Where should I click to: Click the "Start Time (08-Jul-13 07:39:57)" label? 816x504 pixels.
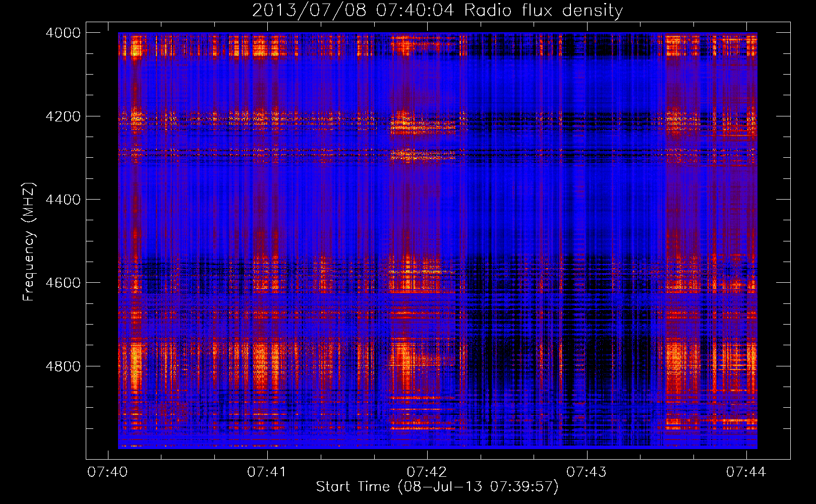437,487
